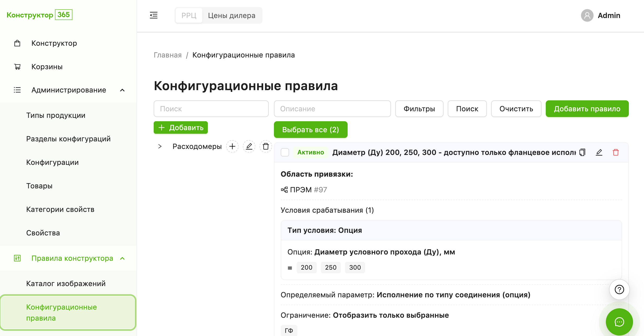The width and height of the screenshot is (644, 336).
Task: Click the value tag 300
Action: pyautogui.click(x=355, y=268)
